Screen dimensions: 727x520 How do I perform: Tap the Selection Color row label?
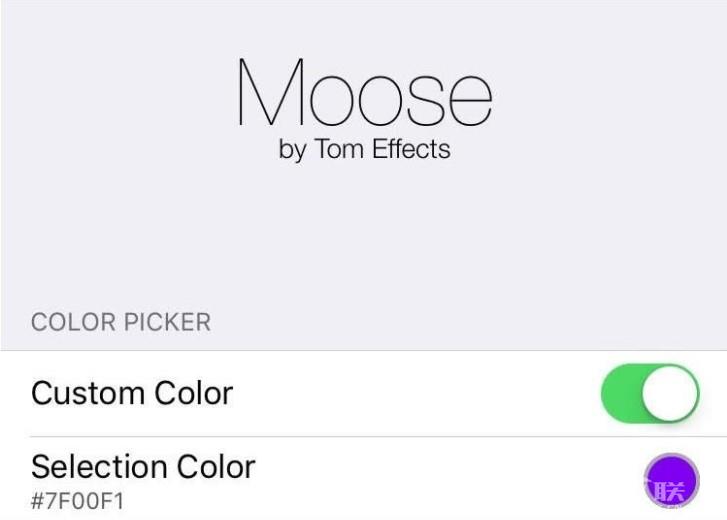tap(143, 467)
